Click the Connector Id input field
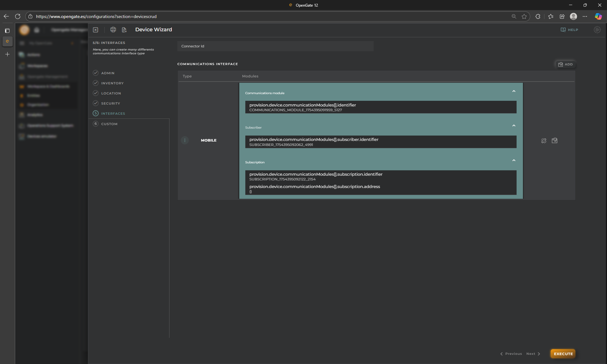This screenshot has width=607, height=364. pyautogui.click(x=275, y=46)
